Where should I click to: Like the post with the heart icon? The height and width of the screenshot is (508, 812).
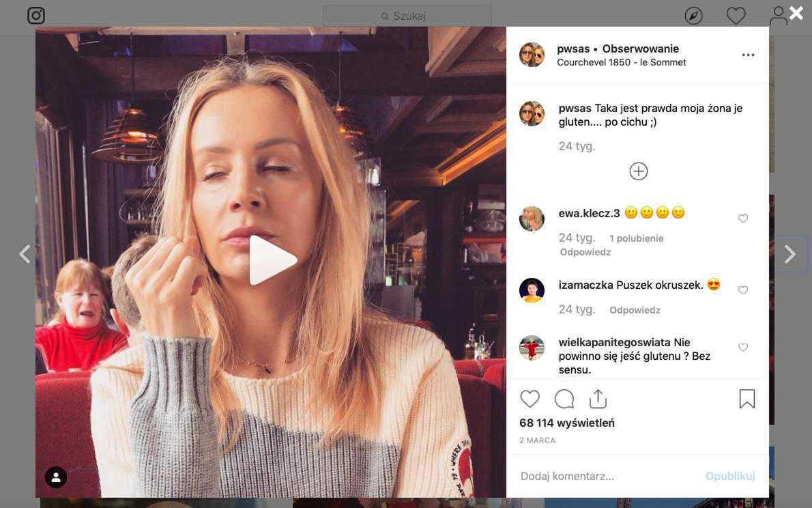(x=530, y=399)
